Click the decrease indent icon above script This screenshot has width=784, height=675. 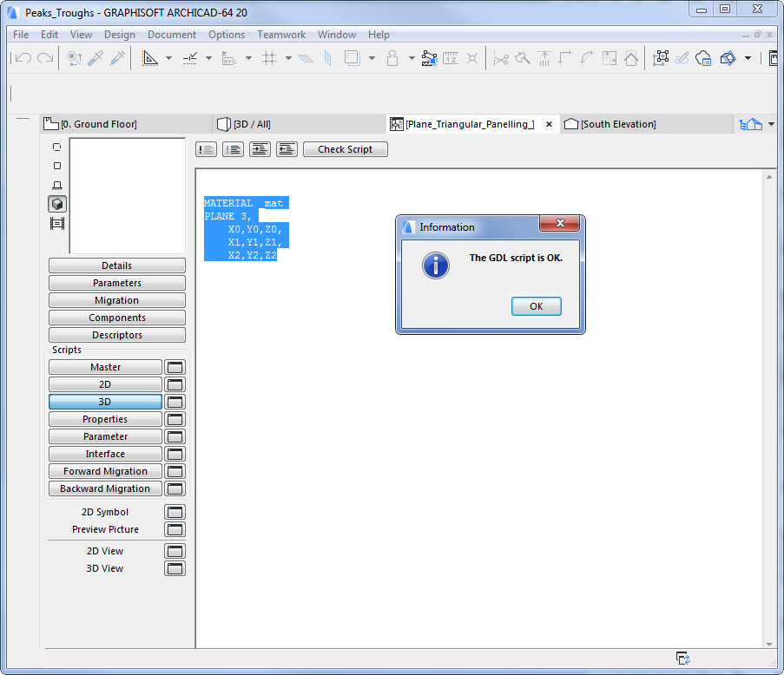(287, 149)
